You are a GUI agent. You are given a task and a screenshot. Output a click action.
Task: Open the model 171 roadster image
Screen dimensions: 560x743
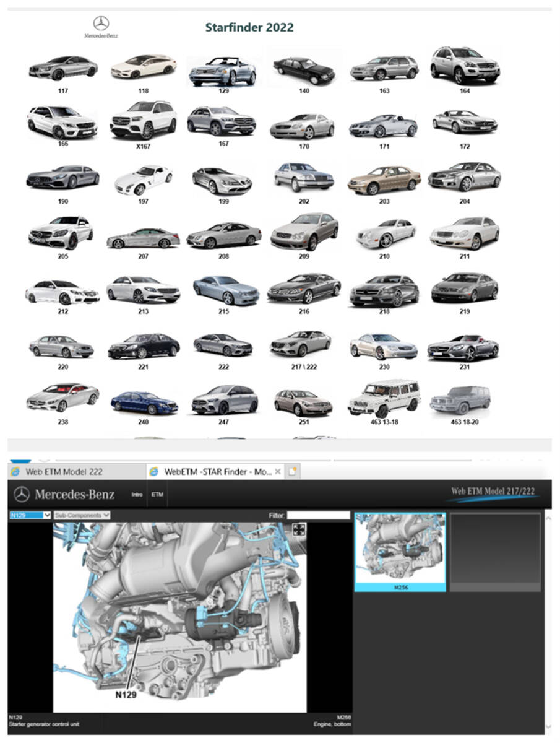(x=384, y=126)
